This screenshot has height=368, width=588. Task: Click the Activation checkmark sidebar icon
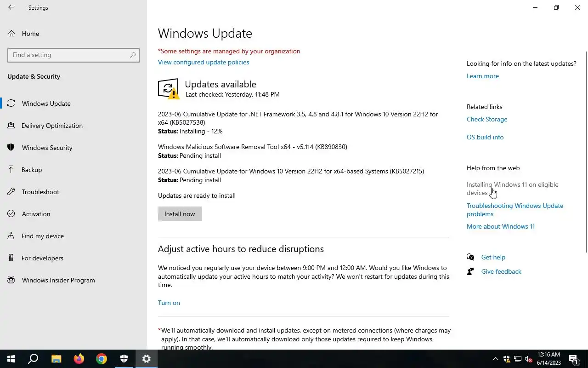pos(11,214)
